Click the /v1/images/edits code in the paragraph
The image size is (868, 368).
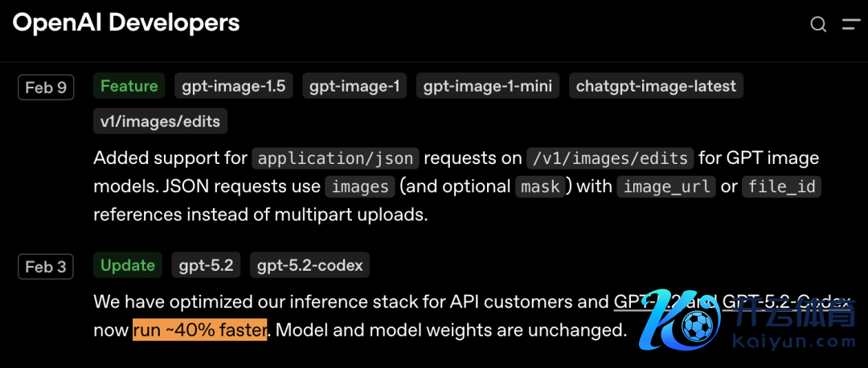608,158
